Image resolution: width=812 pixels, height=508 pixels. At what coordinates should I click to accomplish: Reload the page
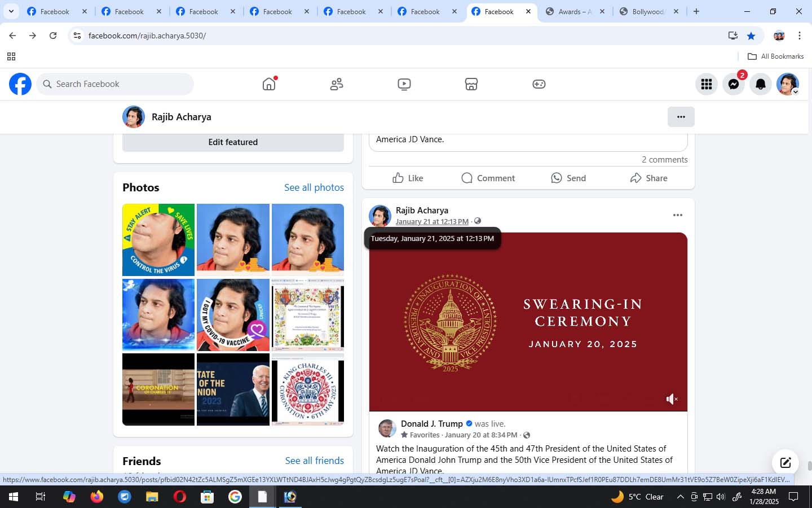click(x=53, y=36)
